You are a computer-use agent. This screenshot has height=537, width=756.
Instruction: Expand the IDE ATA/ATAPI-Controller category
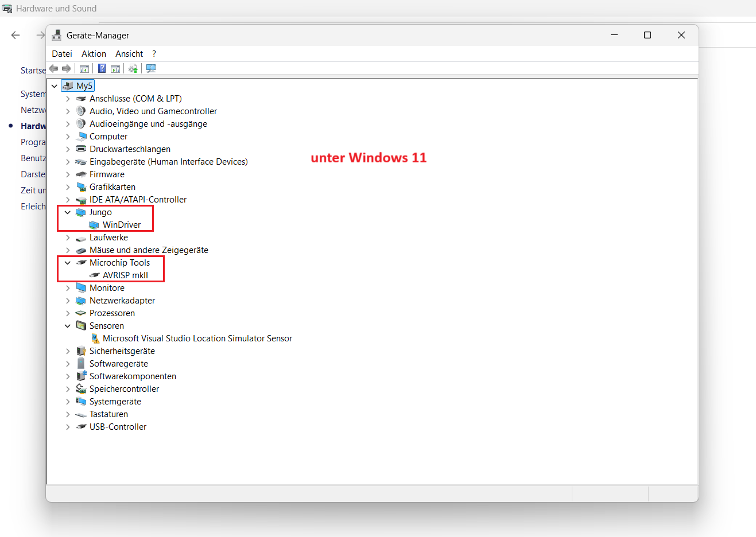68,200
